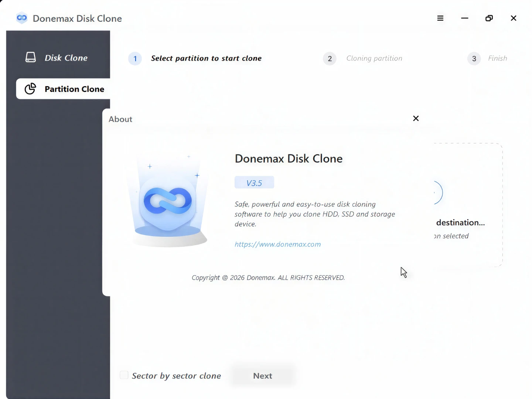532x399 pixels.
Task: Open the Disk Clone tab
Action: point(58,58)
